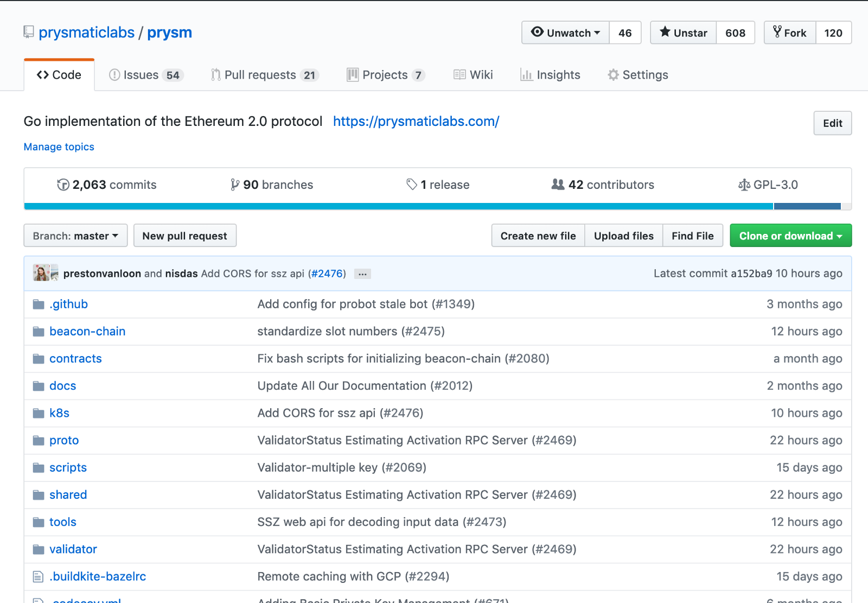
Task: Open the Projects tab
Action: [x=386, y=75]
